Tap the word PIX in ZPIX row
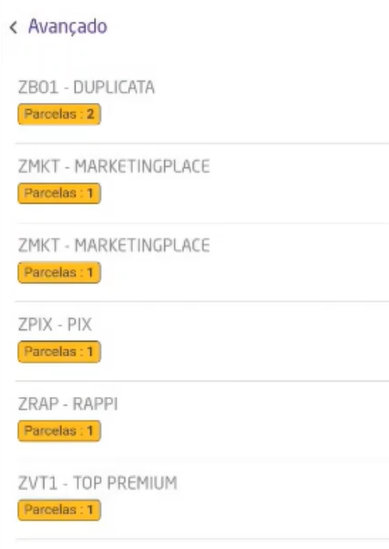 pos(79,325)
